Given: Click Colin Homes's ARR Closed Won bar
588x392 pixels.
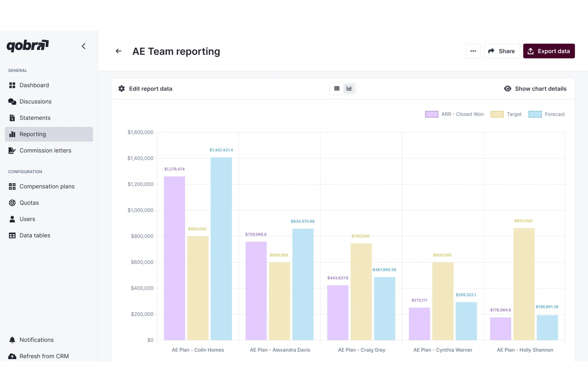Looking at the screenshot, I should click(x=174, y=258).
